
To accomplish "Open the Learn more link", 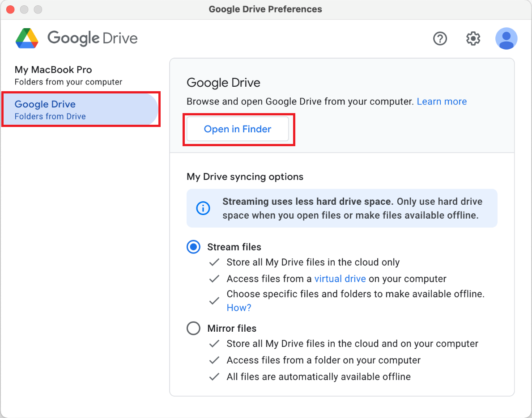I will [x=442, y=101].
